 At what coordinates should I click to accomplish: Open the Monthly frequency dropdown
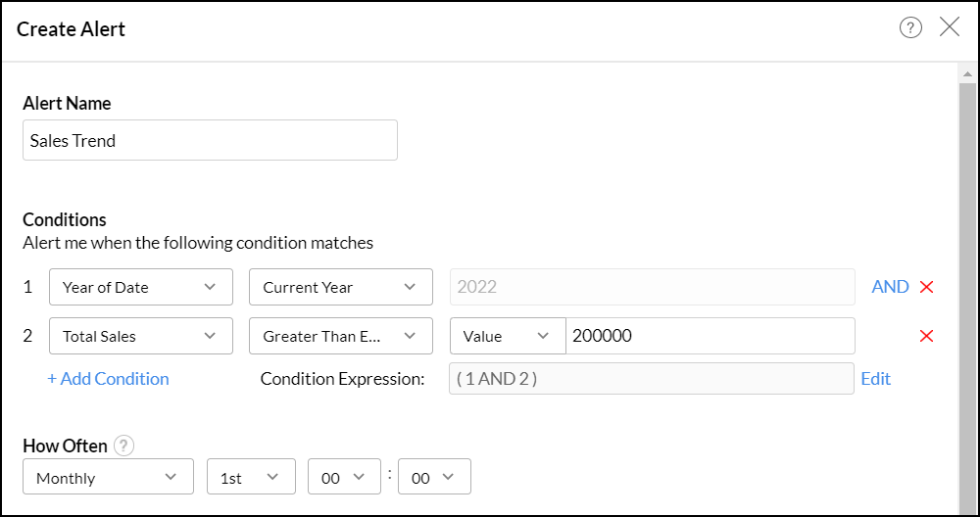[107, 478]
